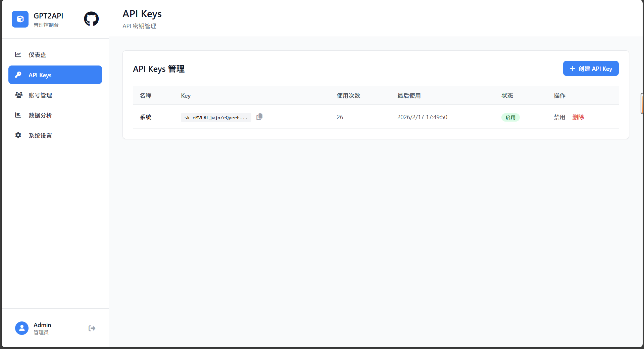Click the 创建 API Key button
Image resolution: width=644 pixels, height=349 pixels.
tap(591, 68)
